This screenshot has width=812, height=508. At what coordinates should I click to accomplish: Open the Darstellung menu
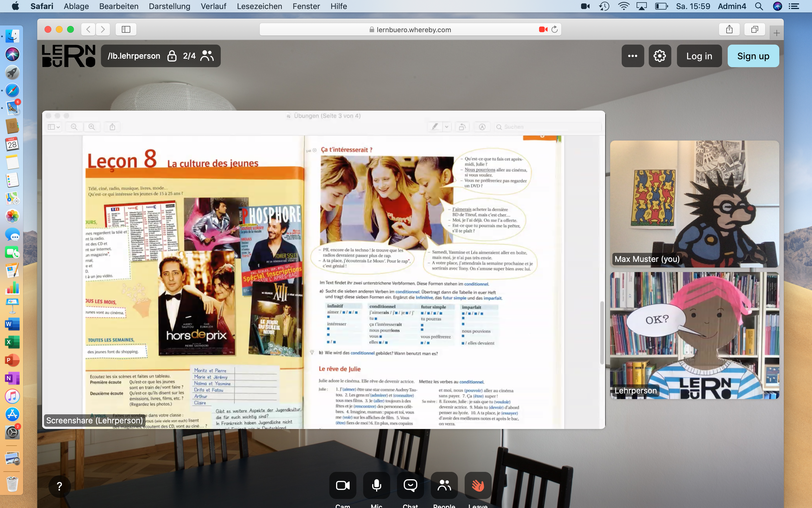point(169,6)
